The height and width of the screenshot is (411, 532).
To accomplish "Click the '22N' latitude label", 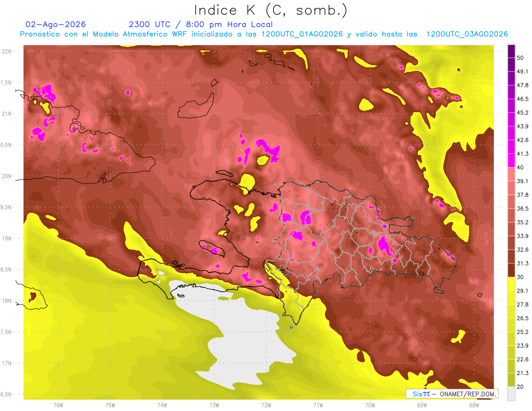I will [x=8, y=51].
